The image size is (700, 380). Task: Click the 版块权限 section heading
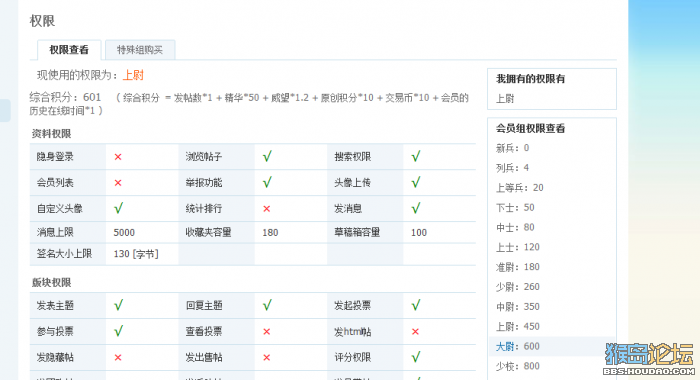(x=51, y=283)
